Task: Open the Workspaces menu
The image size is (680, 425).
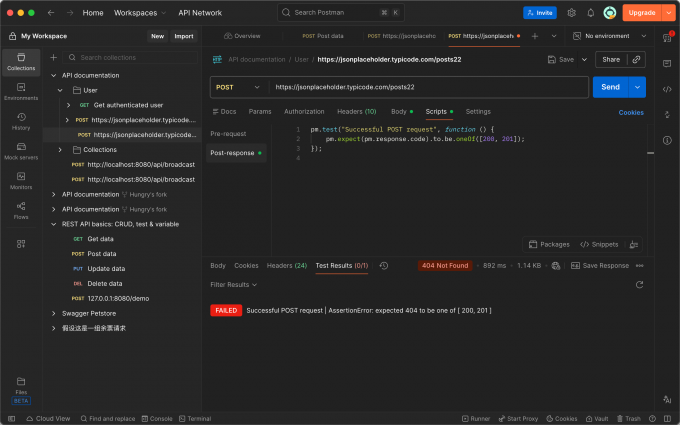Action: [x=140, y=13]
